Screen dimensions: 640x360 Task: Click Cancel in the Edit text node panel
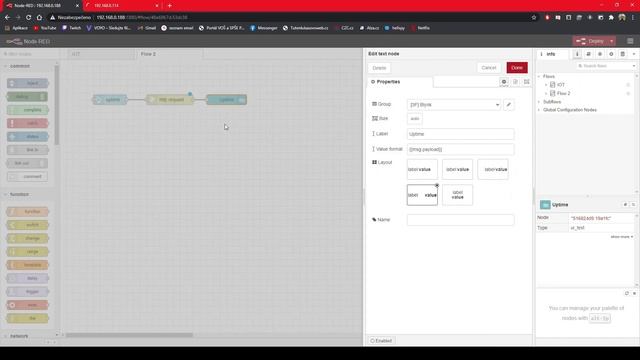point(489,68)
